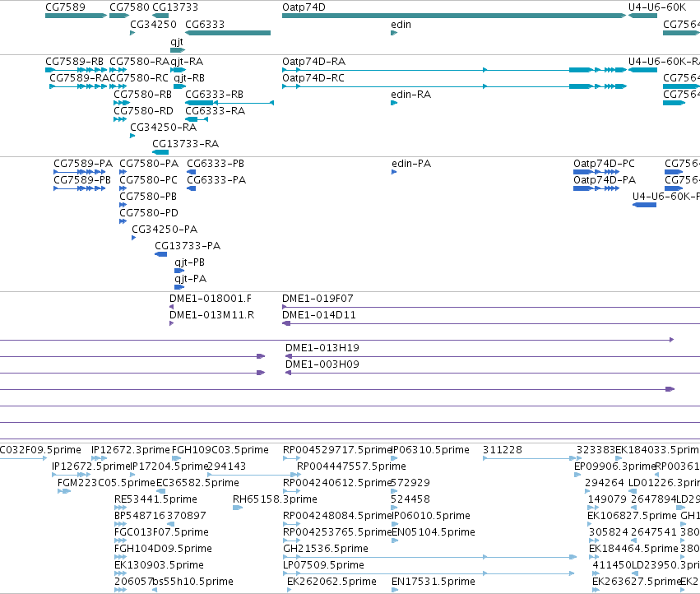Select the IP06010.5prime EST label

[431, 517]
